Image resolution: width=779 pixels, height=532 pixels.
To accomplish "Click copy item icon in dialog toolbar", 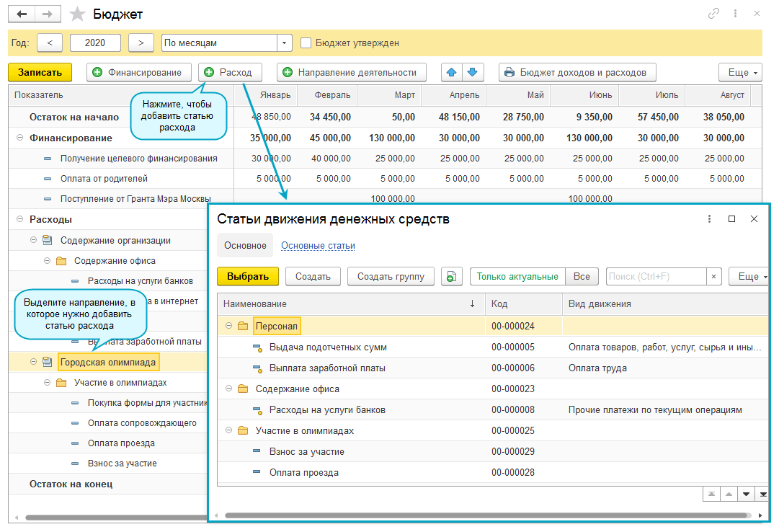I will click(x=452, y=276).
